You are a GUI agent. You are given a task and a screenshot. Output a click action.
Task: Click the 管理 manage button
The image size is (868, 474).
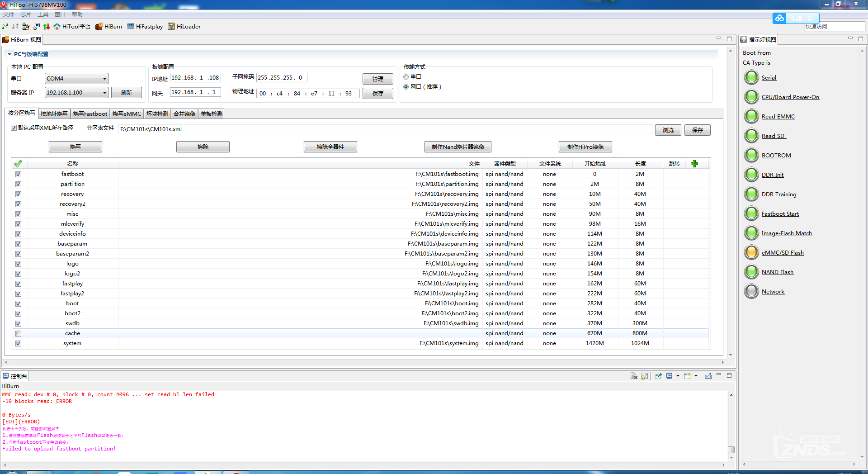tap(378, 79)
